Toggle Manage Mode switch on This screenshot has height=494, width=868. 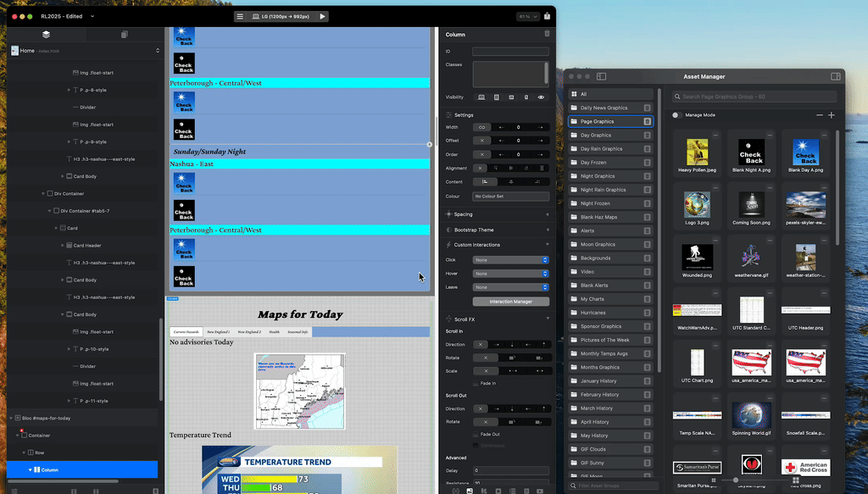pyautogui.click(x=676, y=115)
